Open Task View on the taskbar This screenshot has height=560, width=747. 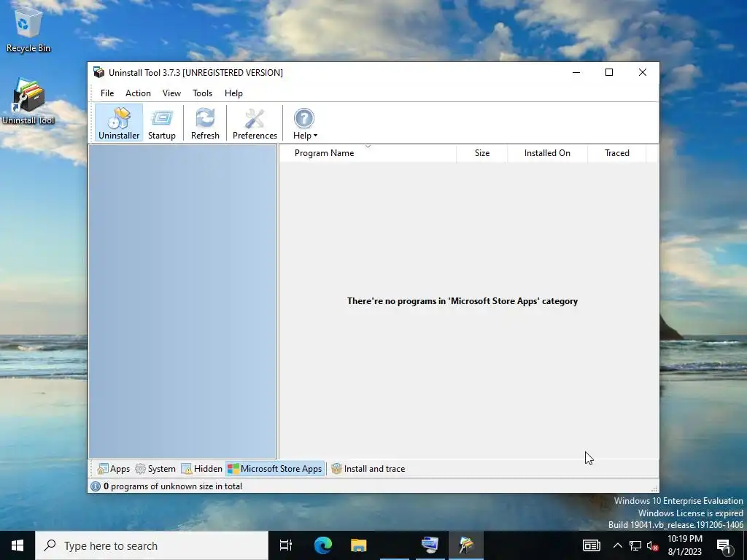click(286, 545)
